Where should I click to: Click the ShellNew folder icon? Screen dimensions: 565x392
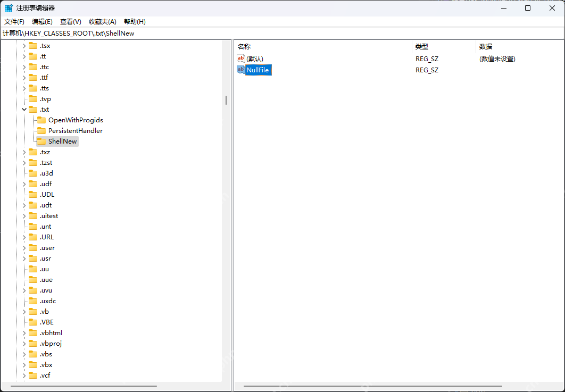tap(42, 141)
